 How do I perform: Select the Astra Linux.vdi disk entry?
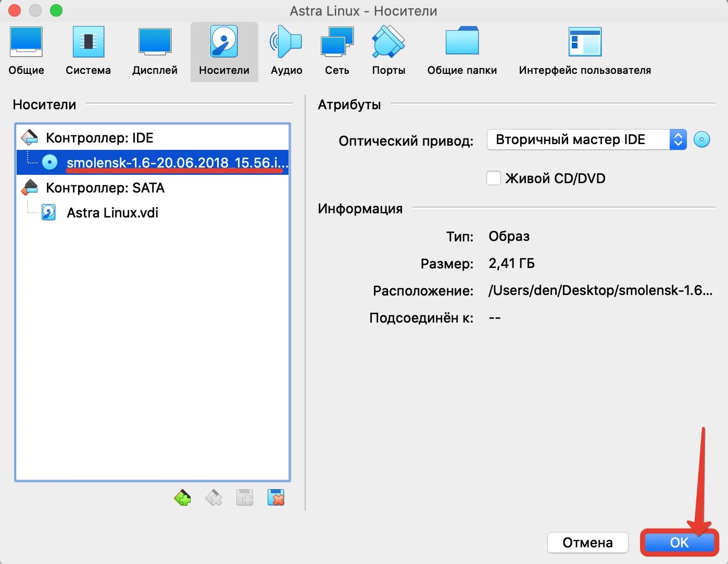pyautogui.click(x=153, y=212)
